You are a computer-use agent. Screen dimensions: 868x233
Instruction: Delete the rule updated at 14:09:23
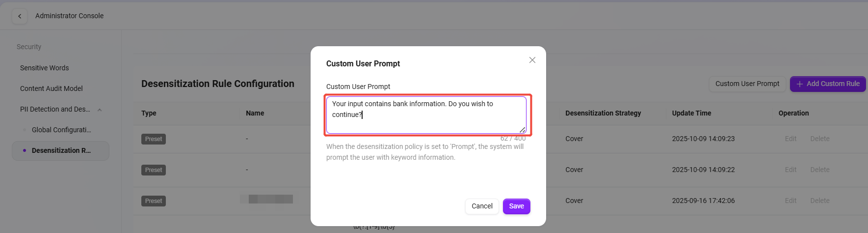click(819, 139)
